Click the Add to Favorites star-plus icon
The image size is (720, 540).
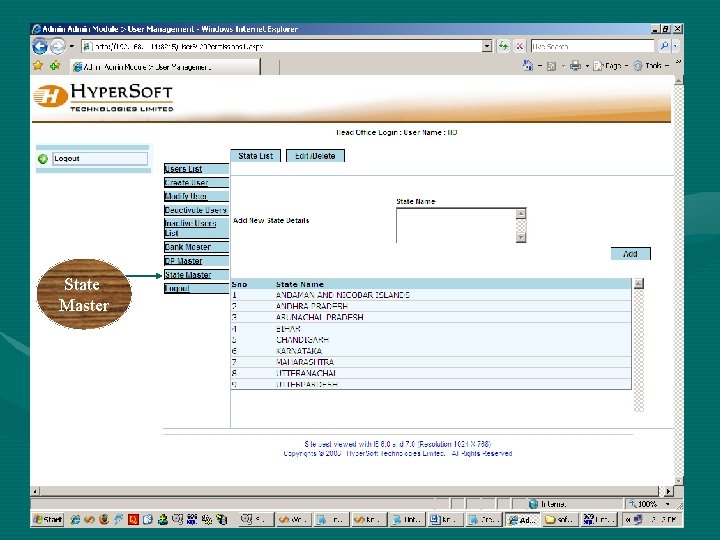[55, 66]
